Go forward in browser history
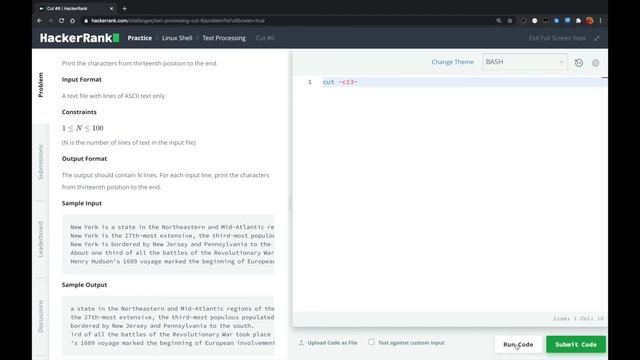Image resolution: width=640 pixels, height=360 pixels. (x=51, y=20)
